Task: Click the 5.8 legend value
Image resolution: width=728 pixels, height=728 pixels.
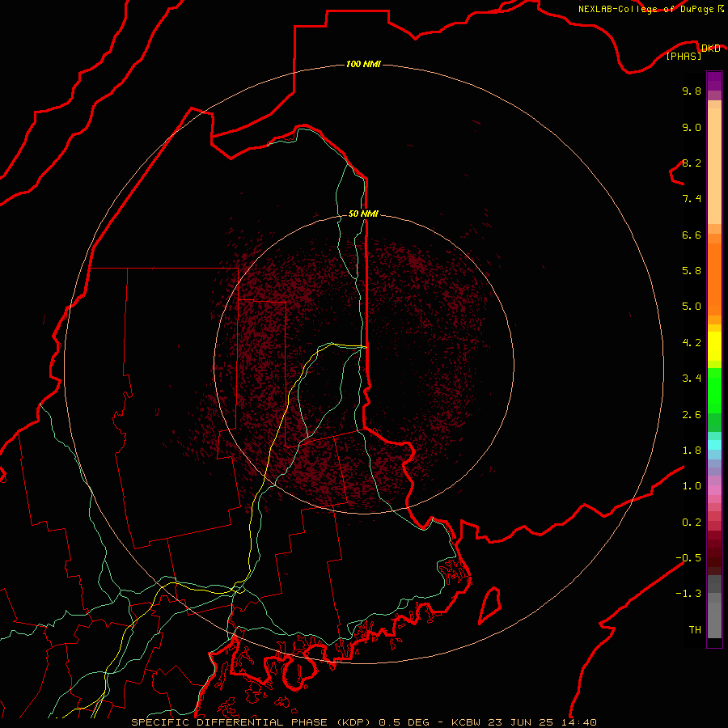Action: (692, 271)
